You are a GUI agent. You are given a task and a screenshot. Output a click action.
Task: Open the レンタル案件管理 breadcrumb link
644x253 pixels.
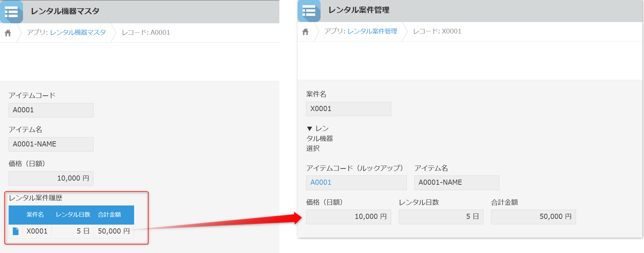tap(372, 31)
